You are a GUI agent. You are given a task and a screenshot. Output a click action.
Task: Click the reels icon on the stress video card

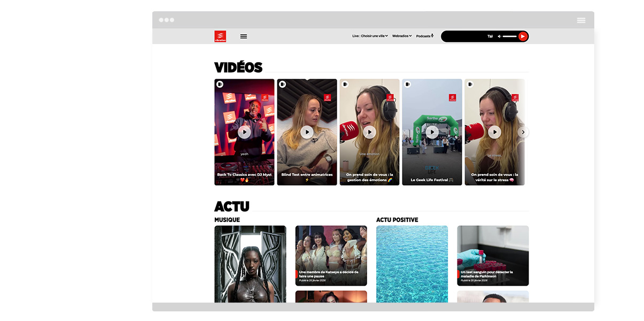(470, 85)
